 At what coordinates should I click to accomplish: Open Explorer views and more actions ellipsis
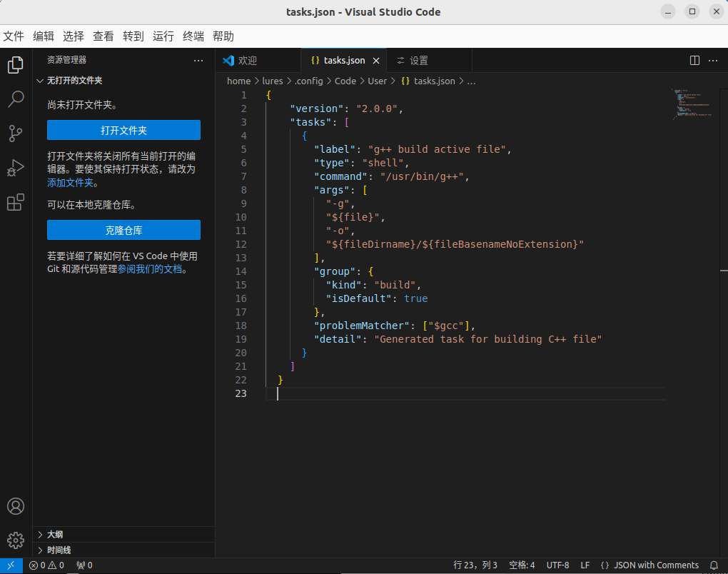click(x=198, y=61)
